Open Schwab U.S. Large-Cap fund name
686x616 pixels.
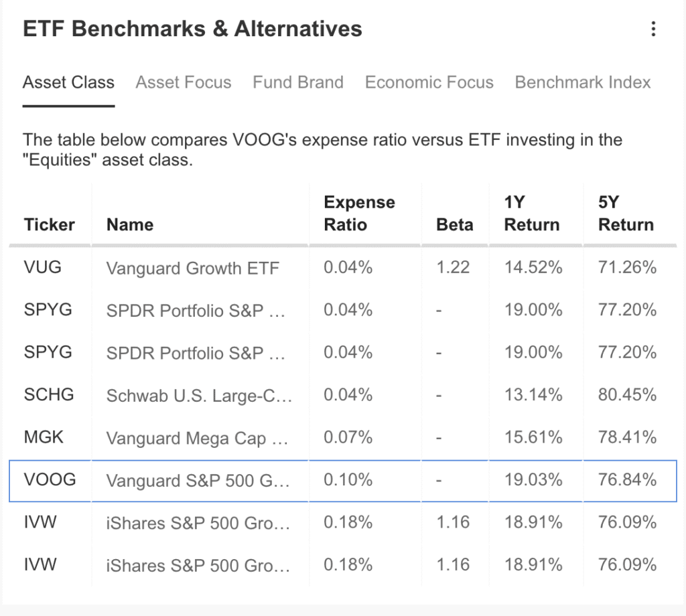pos(199,396)
